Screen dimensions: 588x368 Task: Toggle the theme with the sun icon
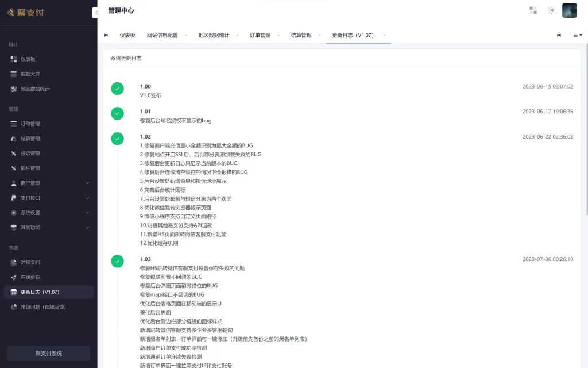[x=551, y=10]
